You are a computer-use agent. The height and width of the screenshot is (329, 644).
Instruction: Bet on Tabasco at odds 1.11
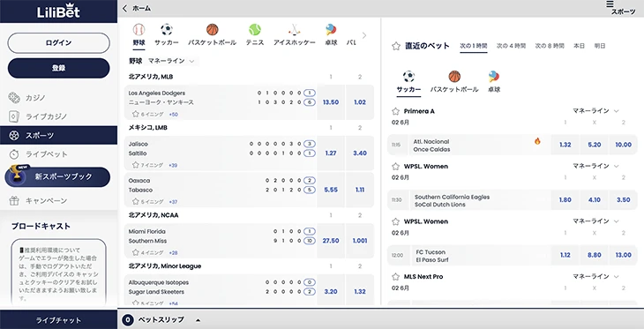[x=360, y=190]
